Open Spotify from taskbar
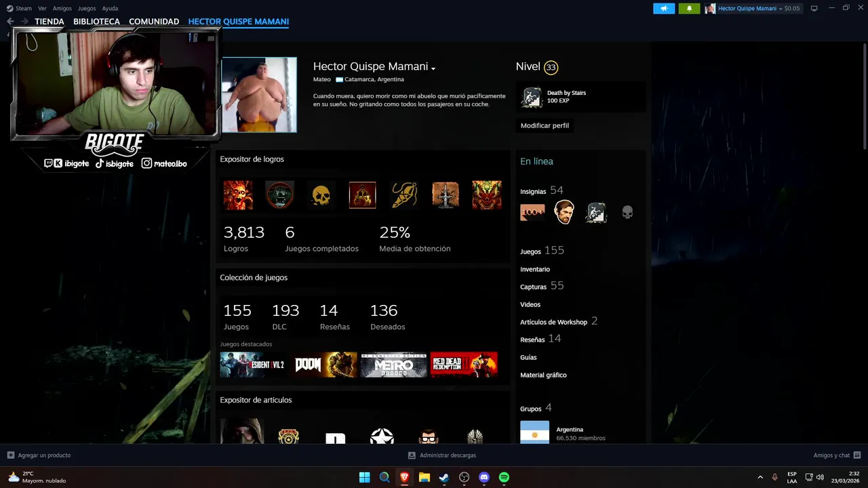Screen dimensions: 868x488 [x=504, y=477]
